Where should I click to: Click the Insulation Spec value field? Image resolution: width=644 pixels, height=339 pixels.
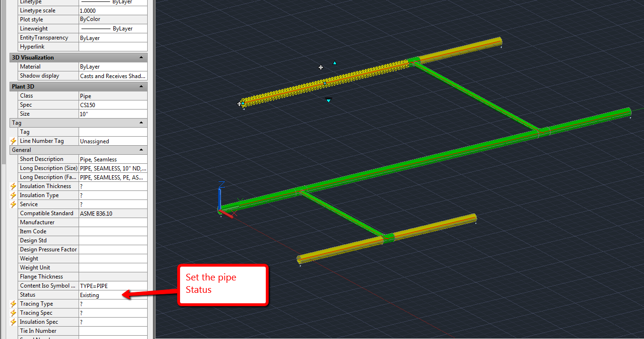click(x=113, y=322)
